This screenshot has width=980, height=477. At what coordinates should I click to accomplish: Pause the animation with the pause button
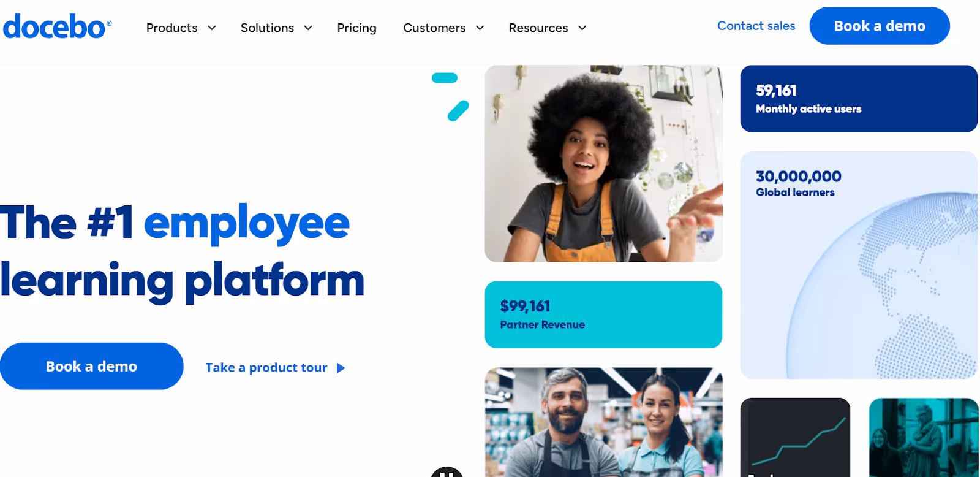point(447,472)
